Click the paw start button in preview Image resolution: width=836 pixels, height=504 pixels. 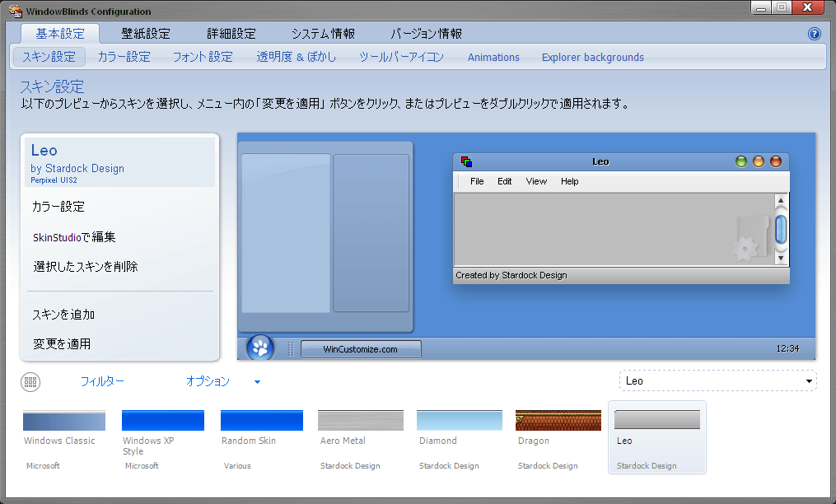(x=260, y=348)
